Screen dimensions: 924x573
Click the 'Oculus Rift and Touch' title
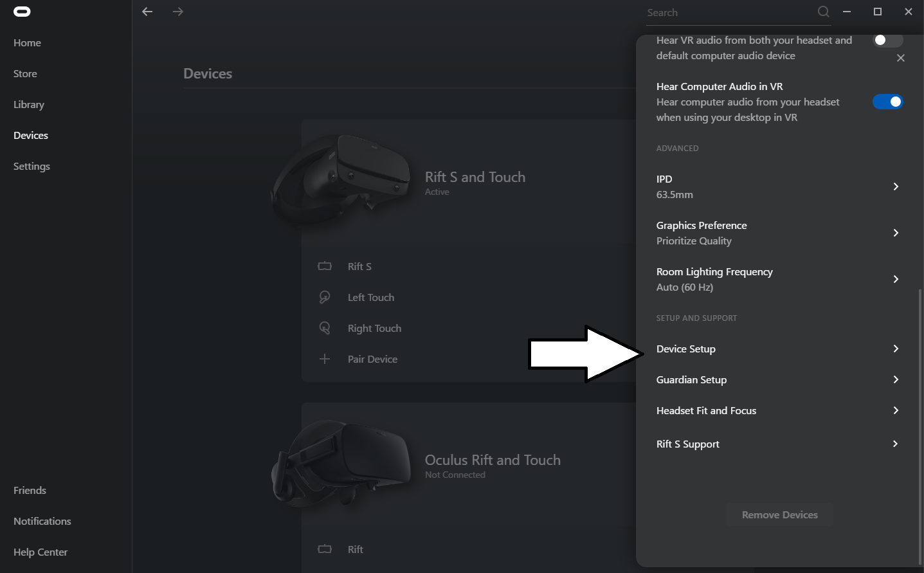pyautogui.click(x=493, y=460)
